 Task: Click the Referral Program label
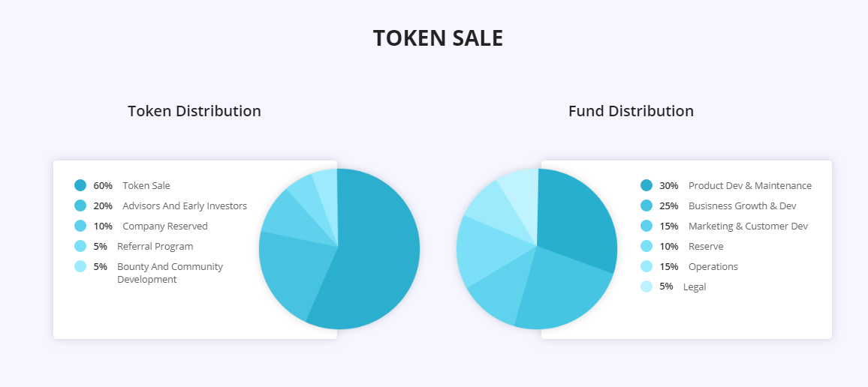coord(155,246)
